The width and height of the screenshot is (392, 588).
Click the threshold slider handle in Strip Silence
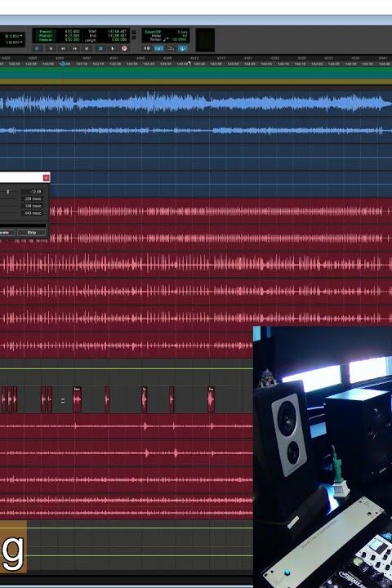(8, 192)
